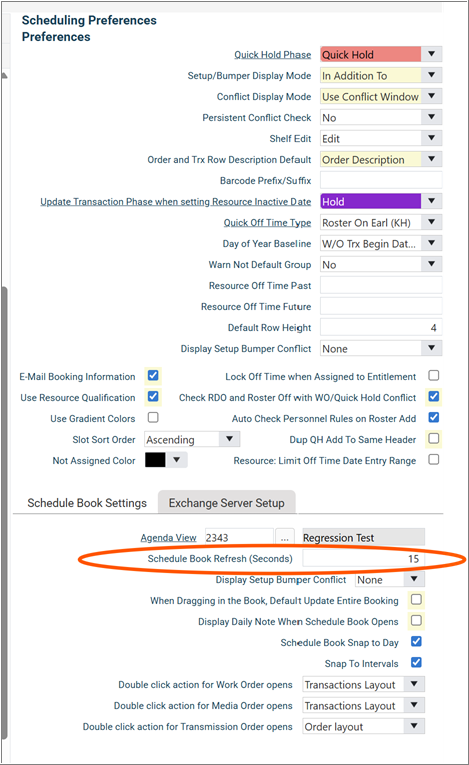Check Lock Off Time when Assigned to Entitlement

[x=433, y=376]
